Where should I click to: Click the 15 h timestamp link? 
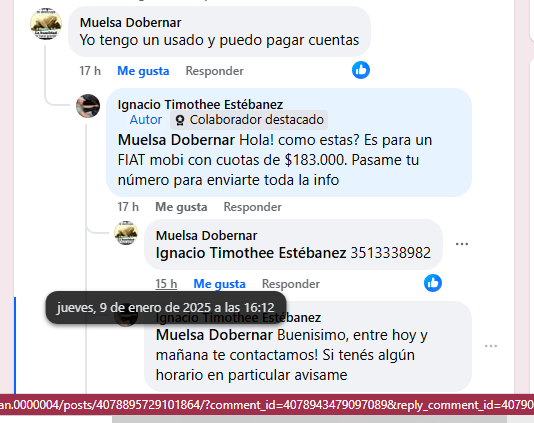click(x=166, y=284)
